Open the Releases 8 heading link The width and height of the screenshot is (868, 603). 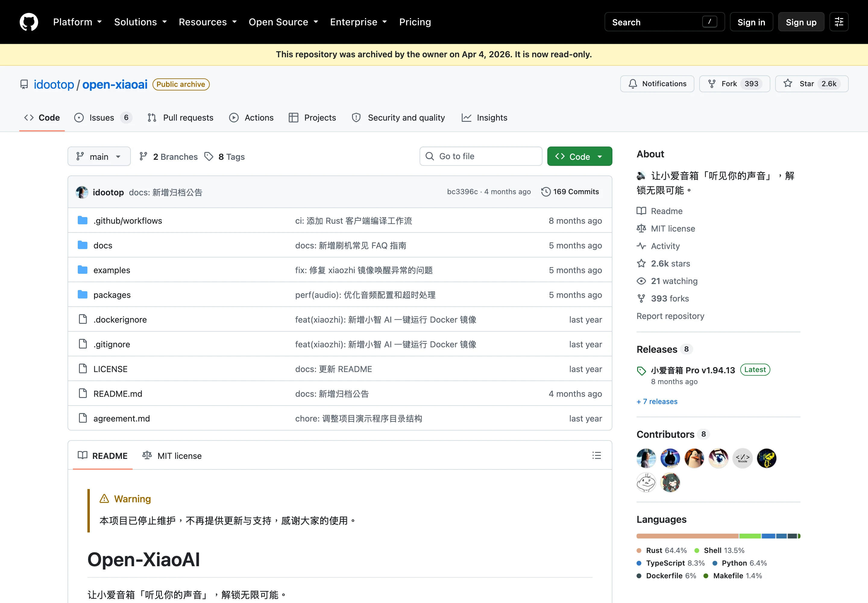[664, 349]
